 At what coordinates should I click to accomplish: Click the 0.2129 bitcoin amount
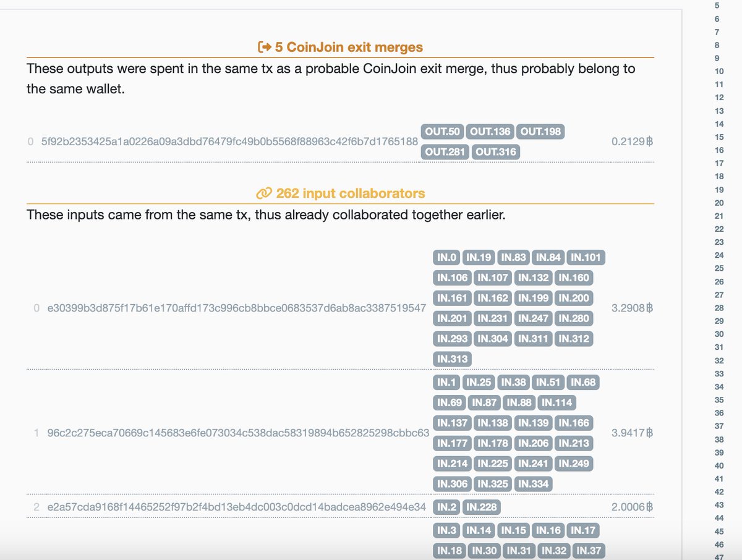pos(632,142)
